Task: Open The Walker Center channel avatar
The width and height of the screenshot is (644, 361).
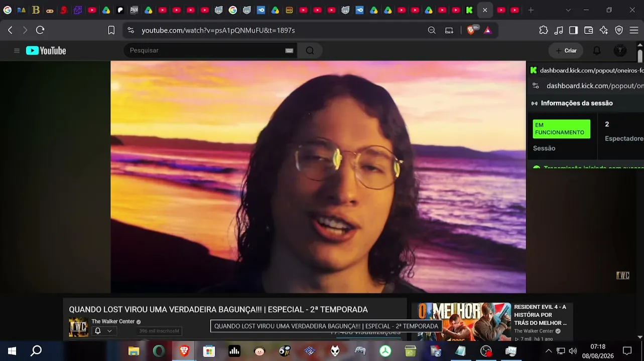Action: [78, 327]
